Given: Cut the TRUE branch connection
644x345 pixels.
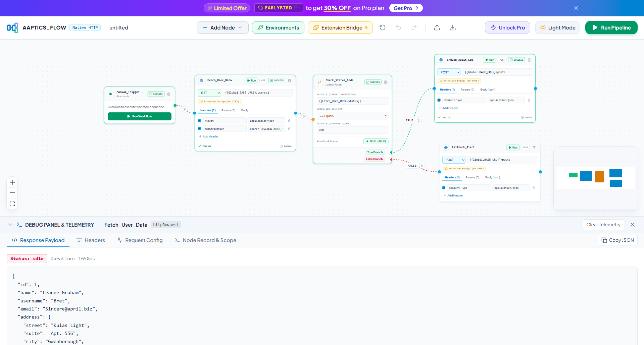Looking at the screenshot, I should click(419, 120).
